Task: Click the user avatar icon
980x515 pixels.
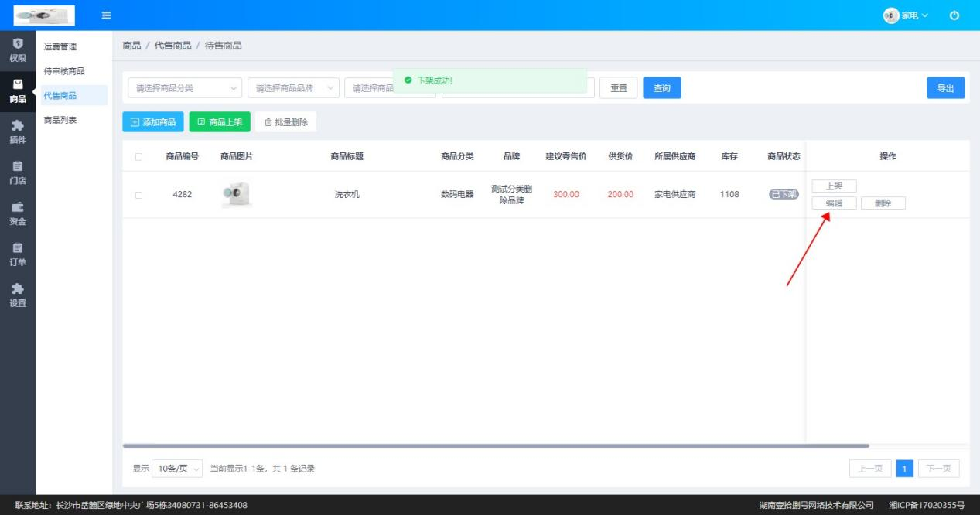Action: [x=890, y=15]
